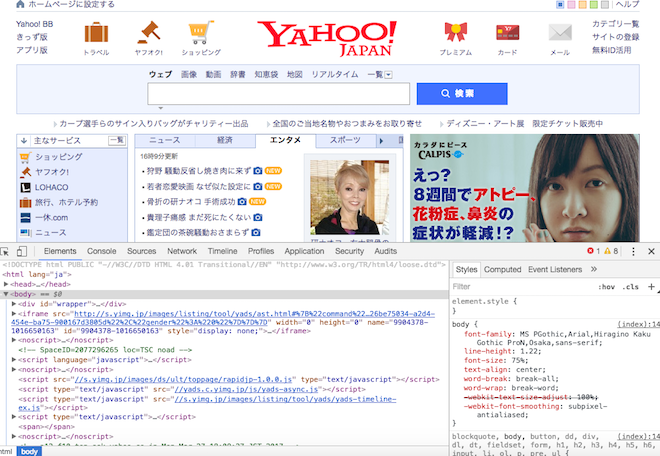Click the Premium ribbon icon
660x456 pixels.
tap(456, 32)
